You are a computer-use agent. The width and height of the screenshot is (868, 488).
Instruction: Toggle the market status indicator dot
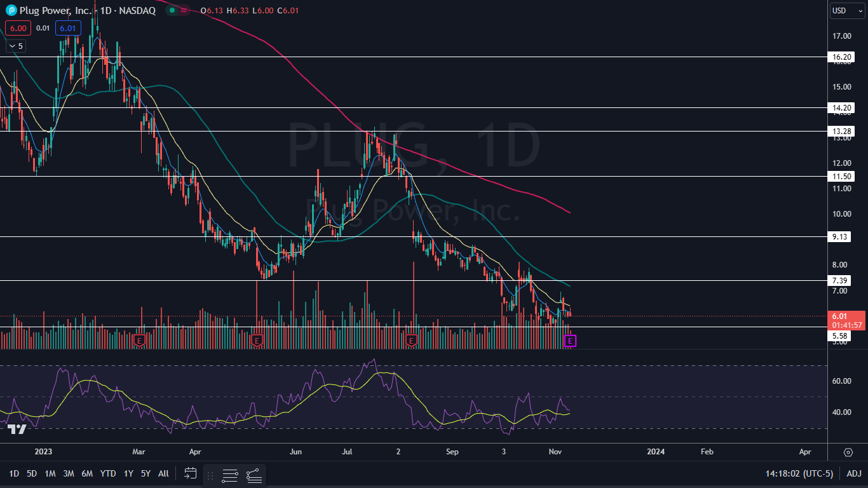[x=172, y=11]
